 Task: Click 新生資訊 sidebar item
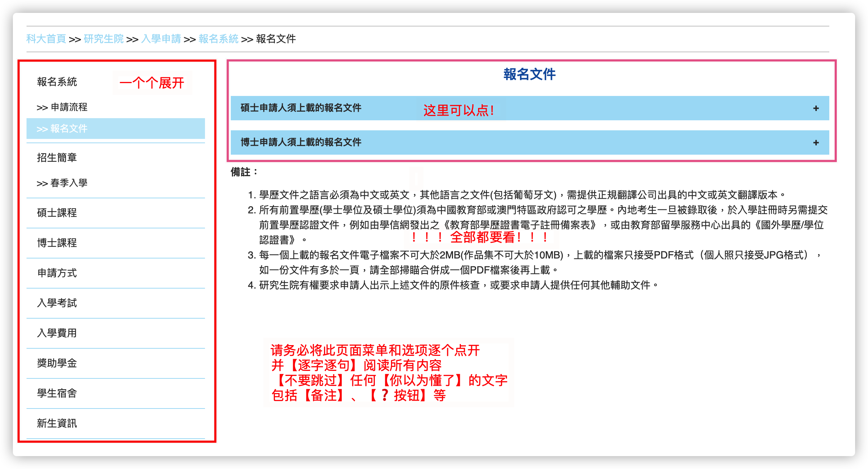(x=57, y=423)
